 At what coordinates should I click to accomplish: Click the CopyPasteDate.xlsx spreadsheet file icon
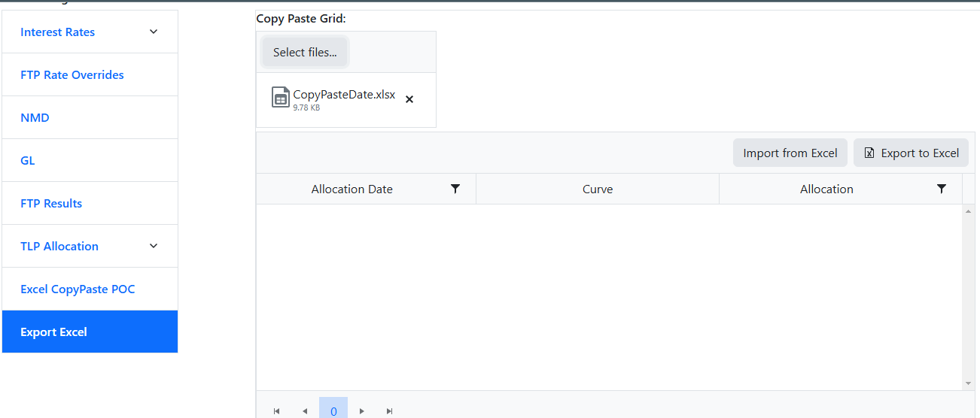point(281,98)
